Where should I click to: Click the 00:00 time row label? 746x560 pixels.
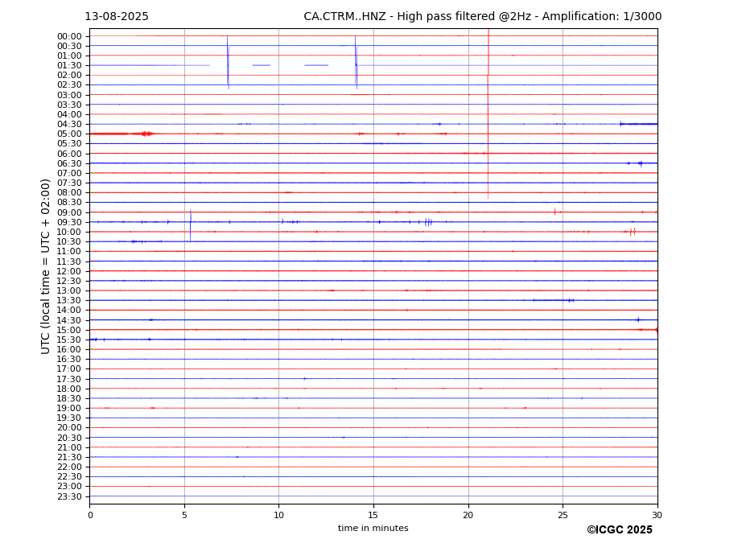click(69, 36)
